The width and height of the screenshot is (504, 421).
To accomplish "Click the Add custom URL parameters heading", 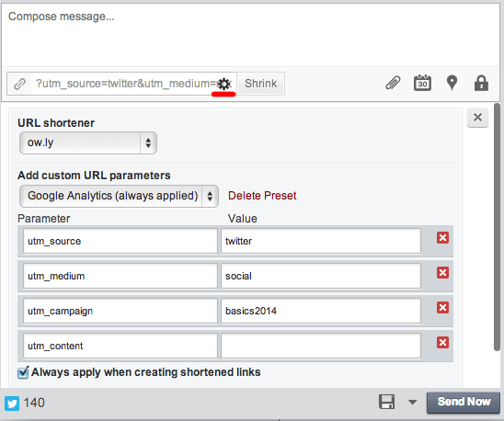I will pyautogui.click(x=94, y=176).
